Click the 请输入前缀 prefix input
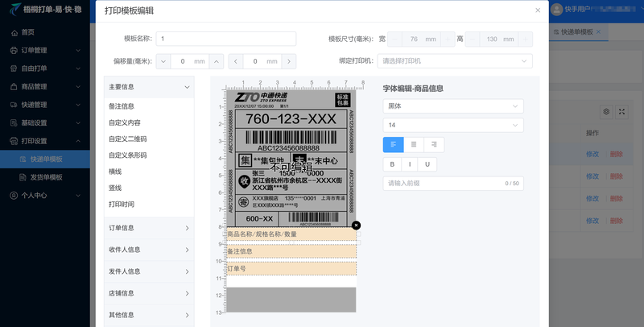The height and width of the screenshot is (327, 644). click(453, 183)
